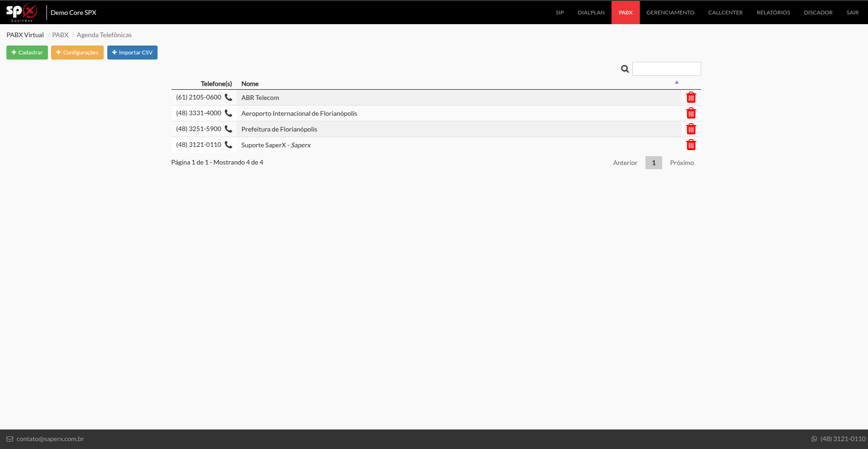868x449 pixels.
Task: Click the SPX business logo
Action: pos(22,13)
